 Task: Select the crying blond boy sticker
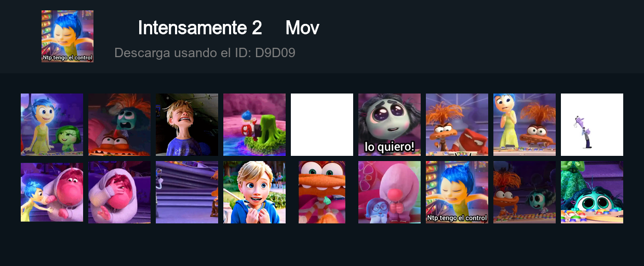(x=187, y=125)
